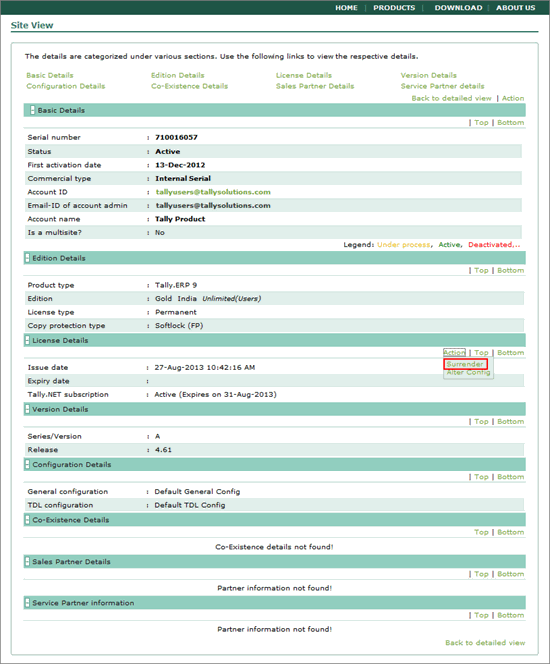Open the HOME menu item

click(x=346, y=8)
